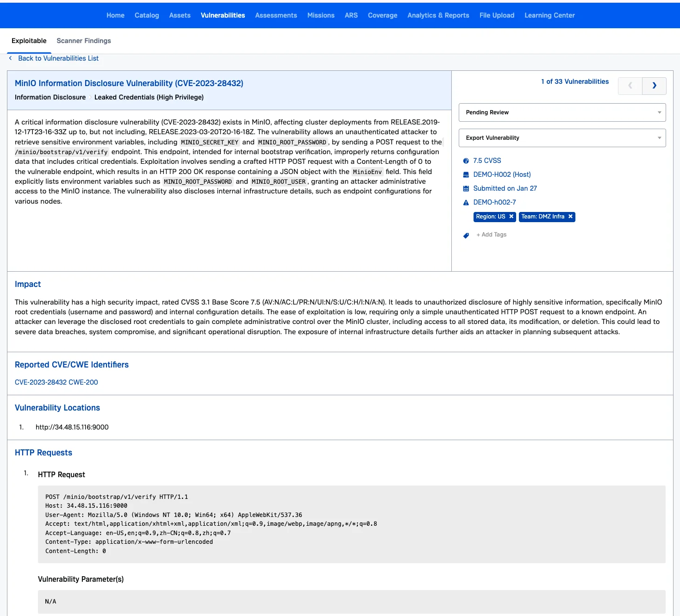680x616 pixels.
Task: Open the Pending Review status dropdown
Action: [562, 112]
